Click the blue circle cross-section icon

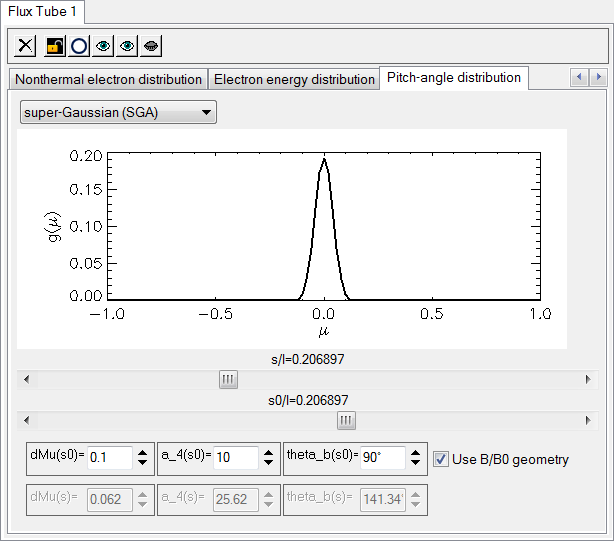pyautogui.click(x=79, y=46)
